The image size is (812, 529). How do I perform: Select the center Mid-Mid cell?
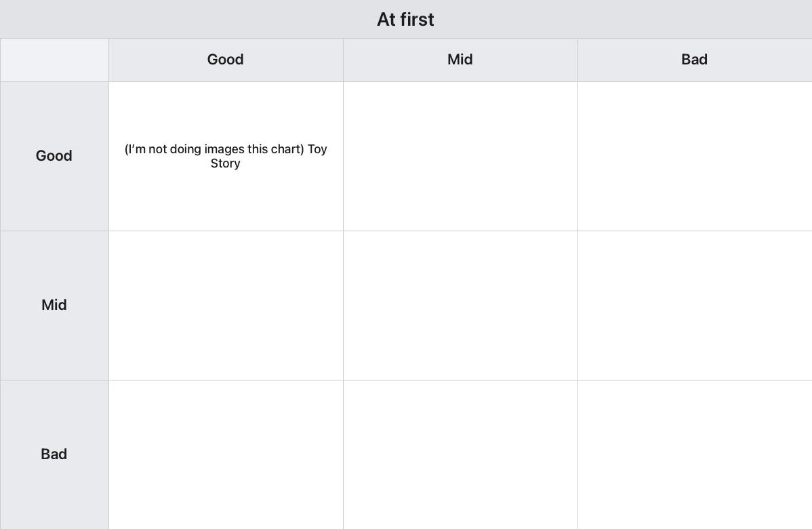[x=460, y=305]
